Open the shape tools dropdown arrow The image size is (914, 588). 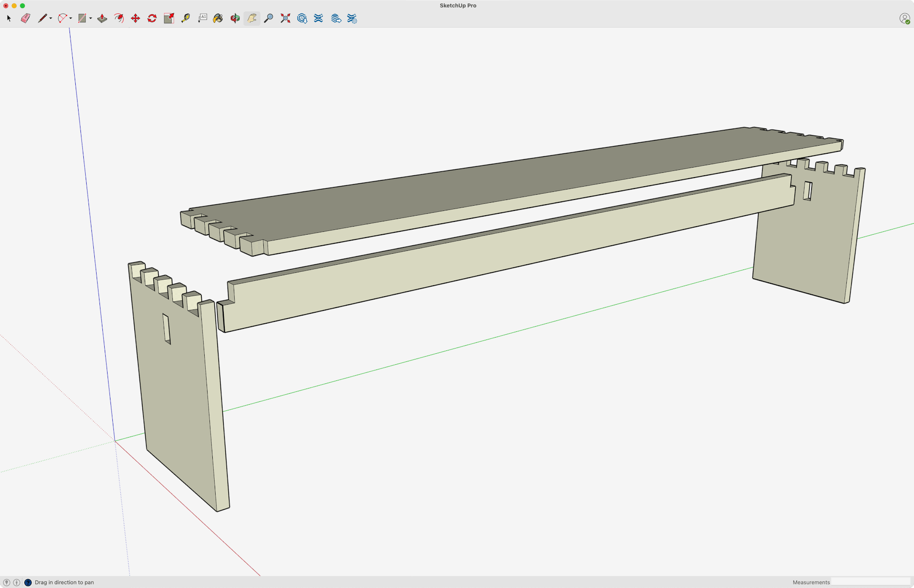(90, 19)
